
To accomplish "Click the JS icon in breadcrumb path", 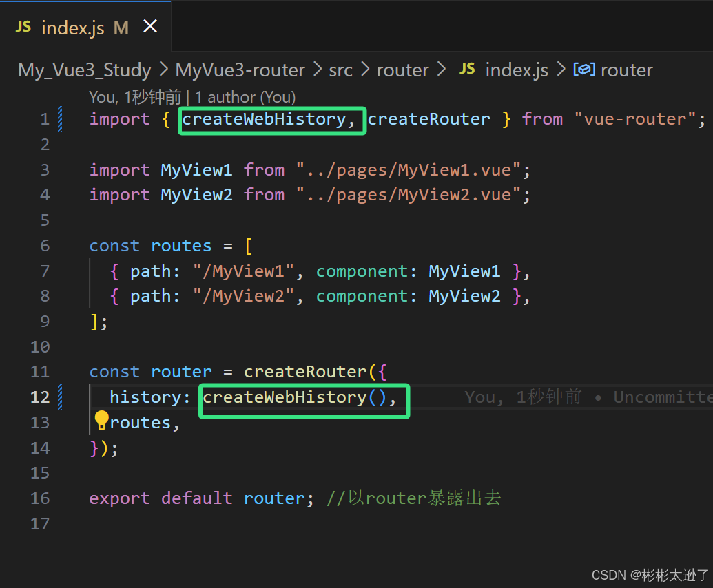I will [467, 69].
